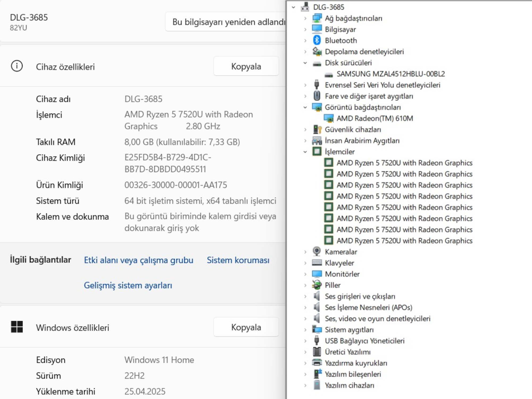
Task: Select last AMD Ryzen 5 7520U processor entry
Action: click(404, 240)
